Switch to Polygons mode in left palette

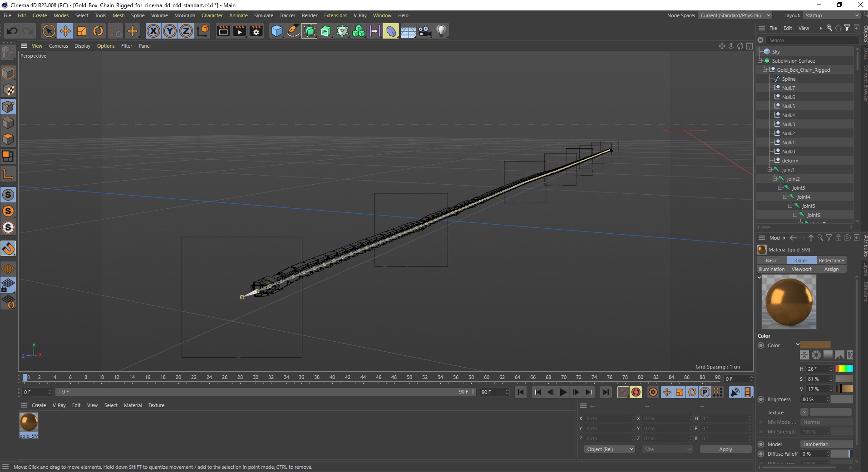pyautogui.click(x=8, y=139)
